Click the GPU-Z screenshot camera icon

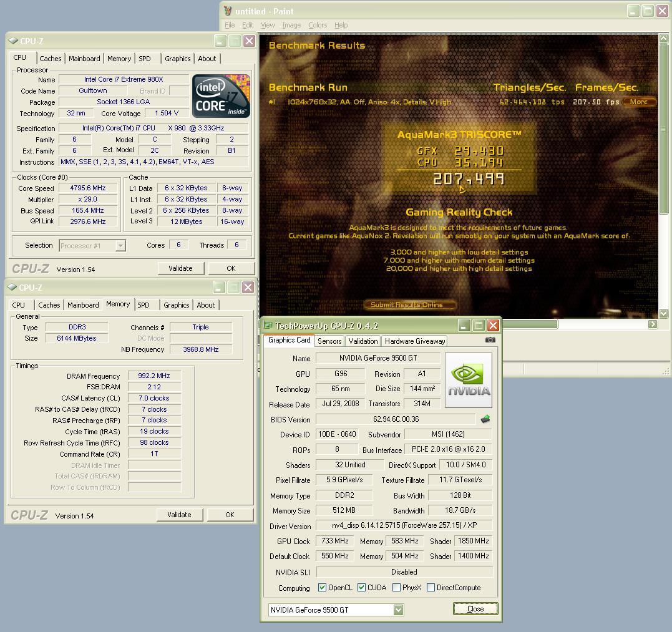490,340
